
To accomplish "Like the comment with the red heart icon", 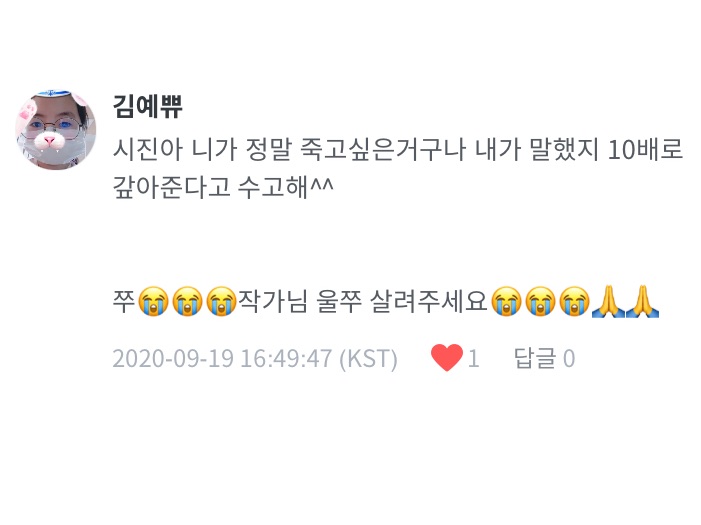I will click(x=447, y=358).
